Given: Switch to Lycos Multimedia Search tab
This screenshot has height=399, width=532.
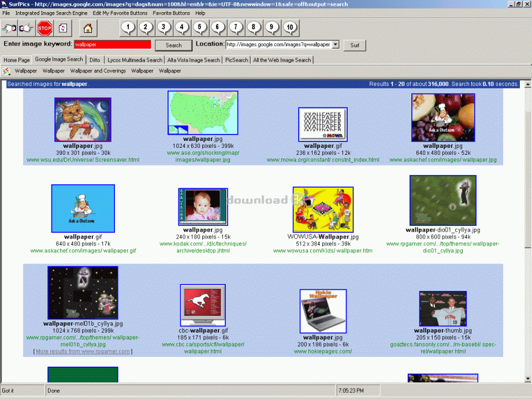Looking at the screenshot, I should pos(135,59).
